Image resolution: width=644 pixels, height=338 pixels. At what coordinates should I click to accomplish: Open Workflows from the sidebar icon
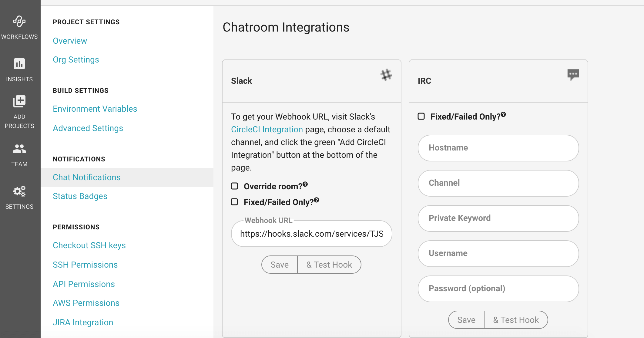[19, 21]
